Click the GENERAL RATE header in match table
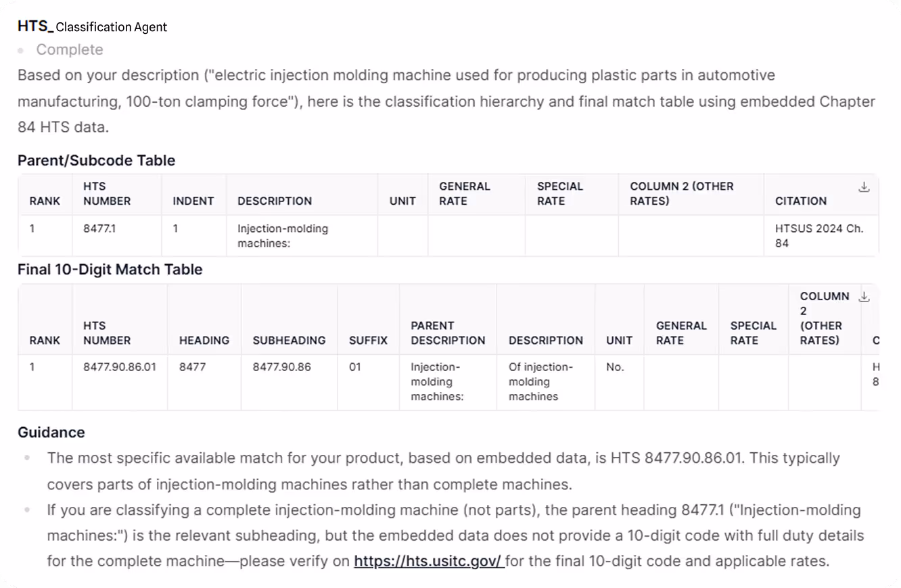 click(x=681, y=333)
